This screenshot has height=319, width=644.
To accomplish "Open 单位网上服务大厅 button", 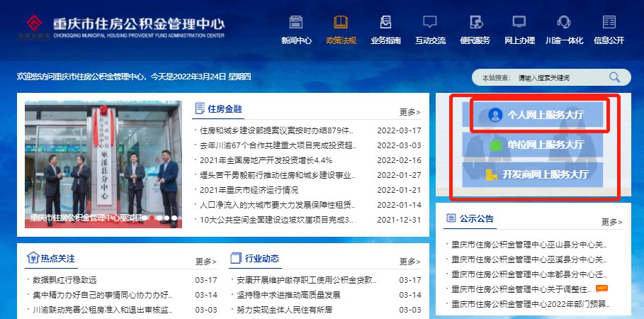I will pos(536,145).
